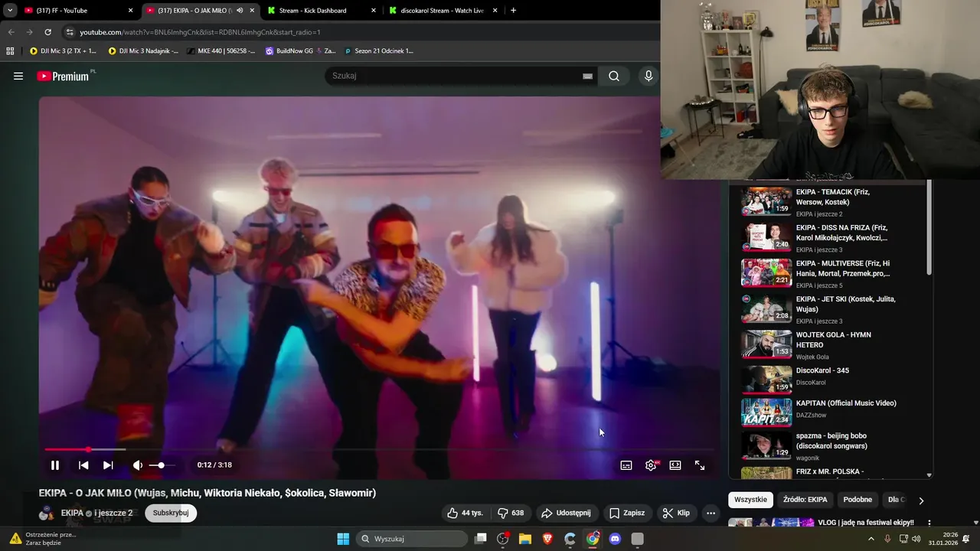The width and height of the screenshot is (980, 551).
Task: Select the Podobne filter chip
Action: click(857, 500)
